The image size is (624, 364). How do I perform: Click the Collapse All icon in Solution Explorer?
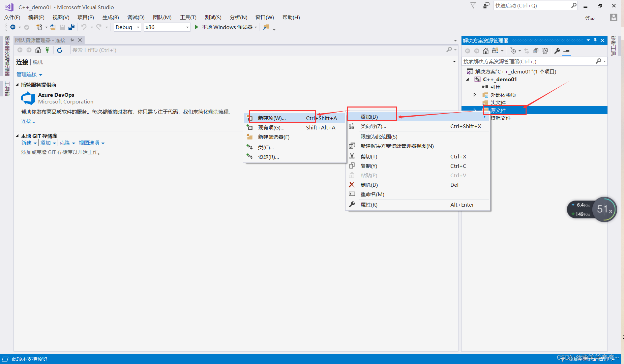pos(536,51)
